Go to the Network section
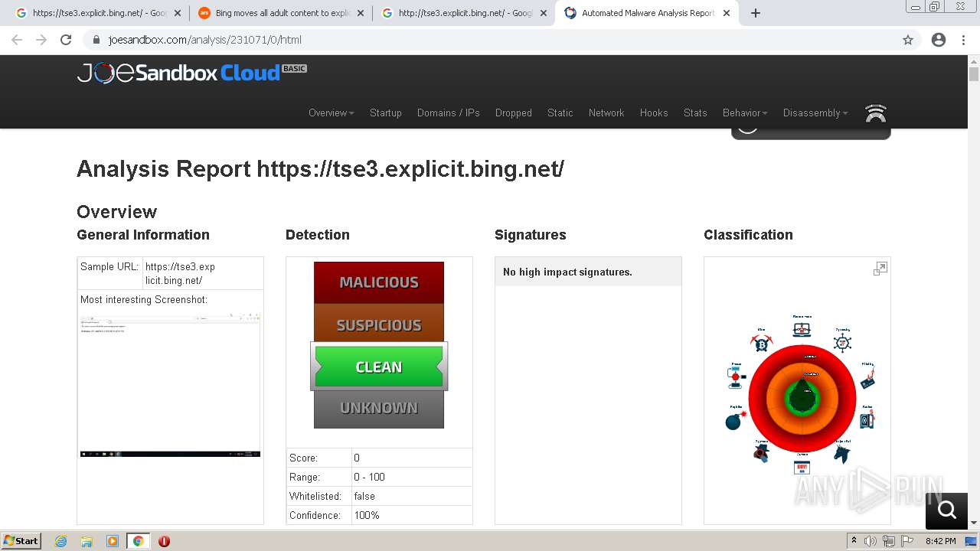The width and height of the screenshot is (980, 551). coord(606,112)
